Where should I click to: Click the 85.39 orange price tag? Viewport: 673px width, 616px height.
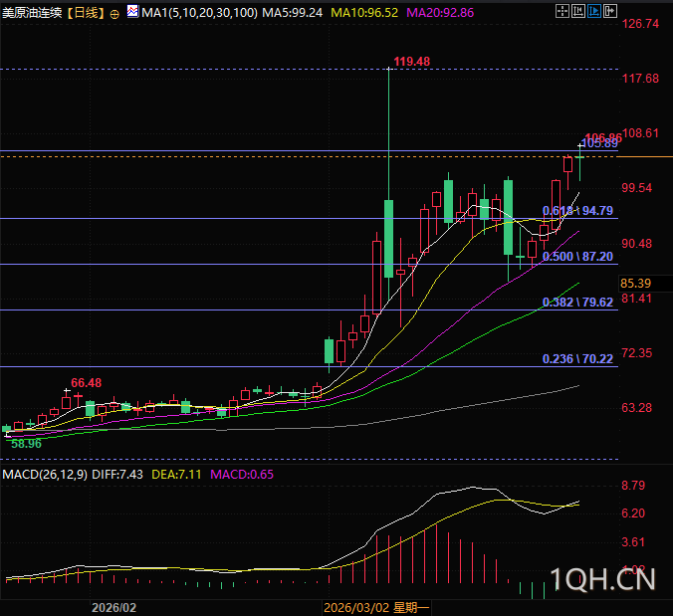635,284
